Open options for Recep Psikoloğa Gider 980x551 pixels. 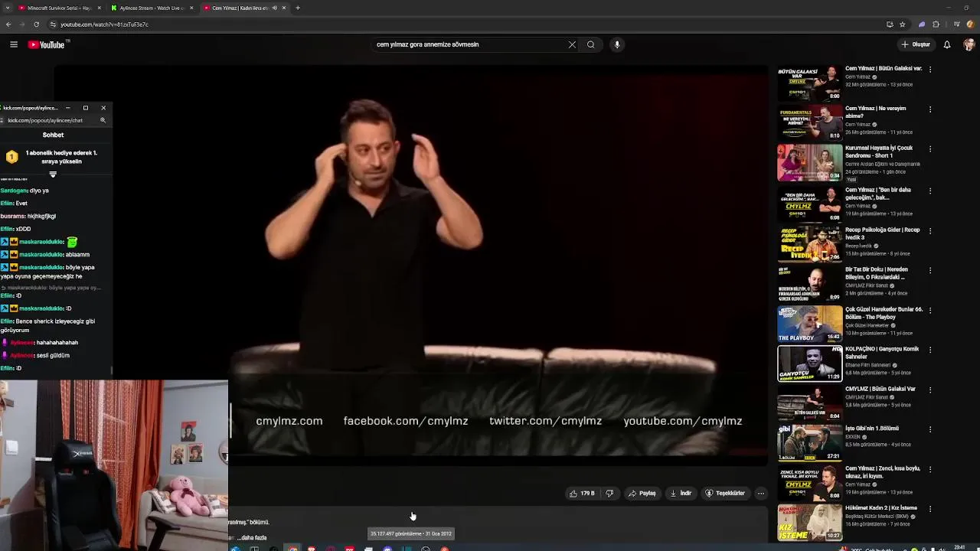pyautogui.click(x=930, y=230)
